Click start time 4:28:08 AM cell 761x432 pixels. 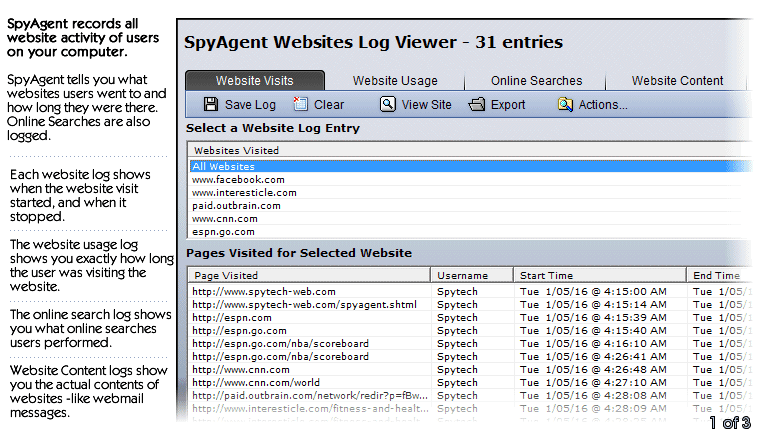tap(593, 396)
